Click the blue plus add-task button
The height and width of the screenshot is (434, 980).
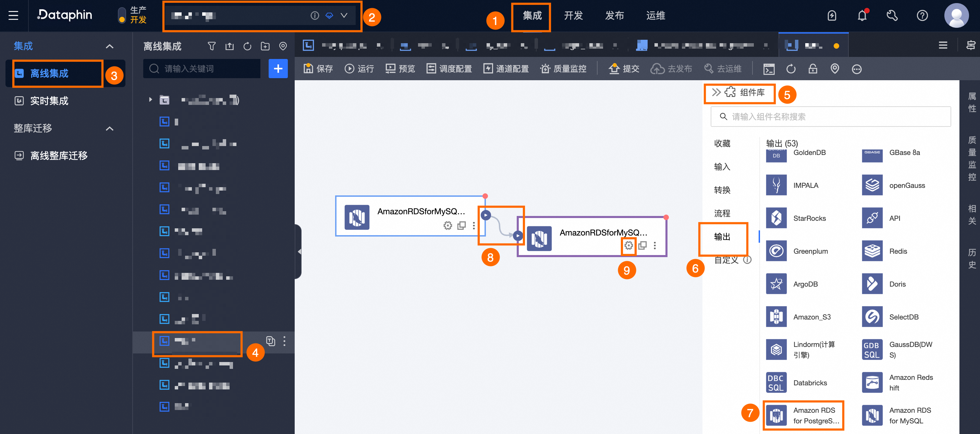[x=278, y=69]
